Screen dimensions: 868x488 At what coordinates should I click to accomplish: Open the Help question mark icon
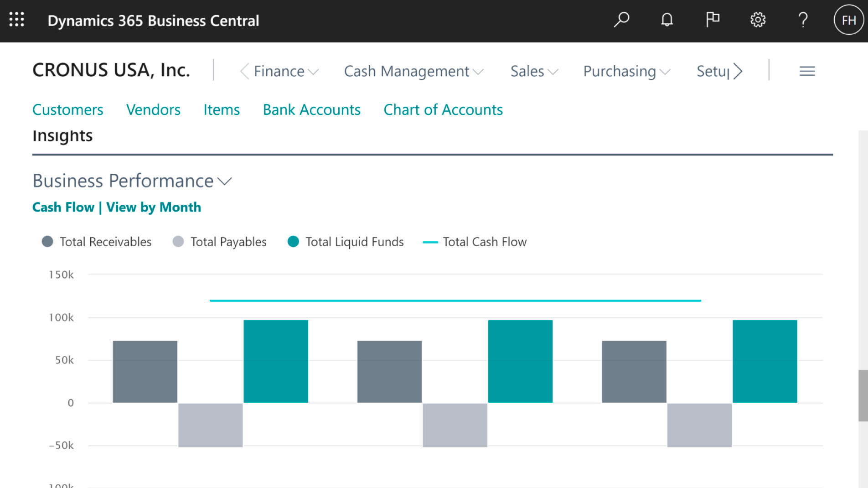(x=803, y=20)
